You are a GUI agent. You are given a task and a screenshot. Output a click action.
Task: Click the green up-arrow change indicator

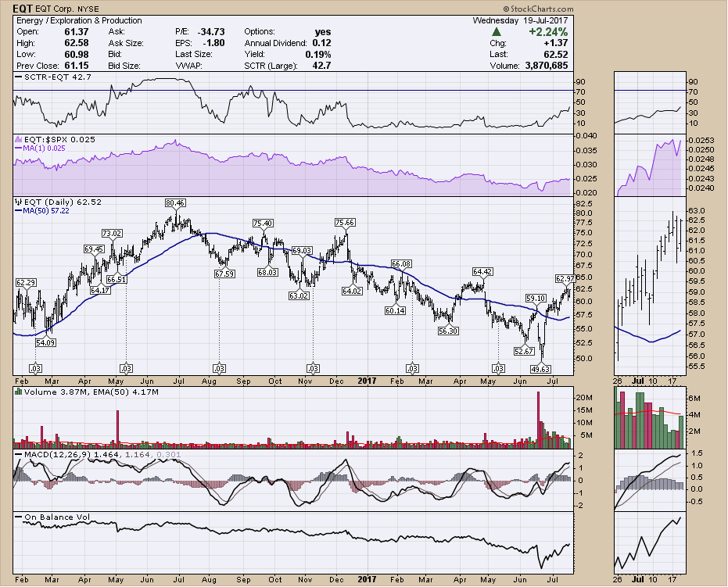coord(497,32)
